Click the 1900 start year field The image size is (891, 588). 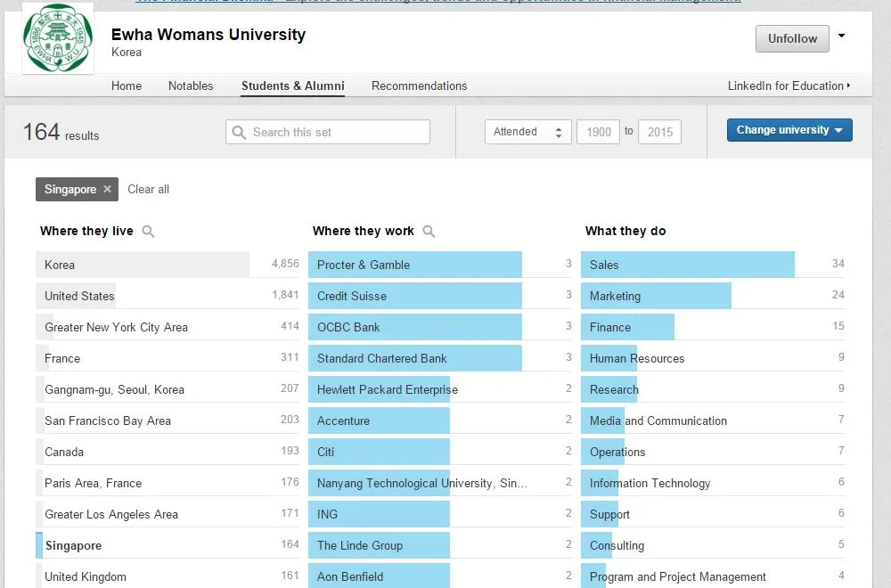click(598, 132)
